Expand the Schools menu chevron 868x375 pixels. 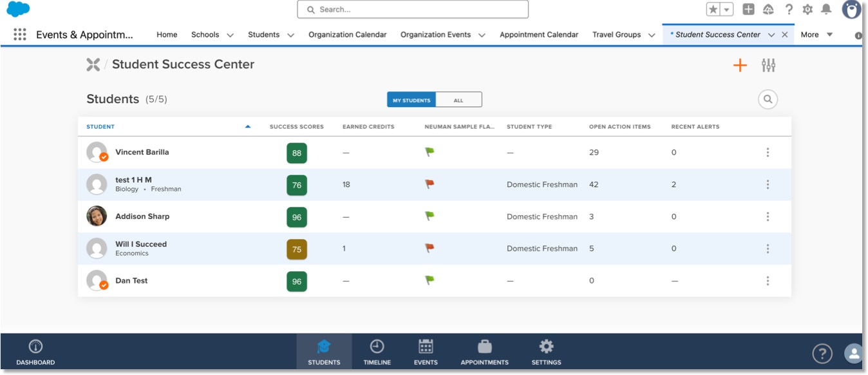pyautogui.click(x=230, y=35)
